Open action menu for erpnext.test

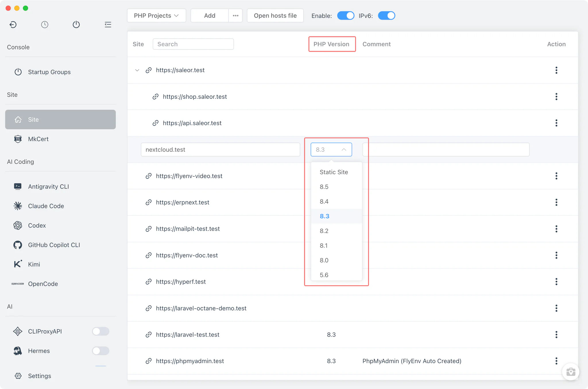tap(556, 202)
